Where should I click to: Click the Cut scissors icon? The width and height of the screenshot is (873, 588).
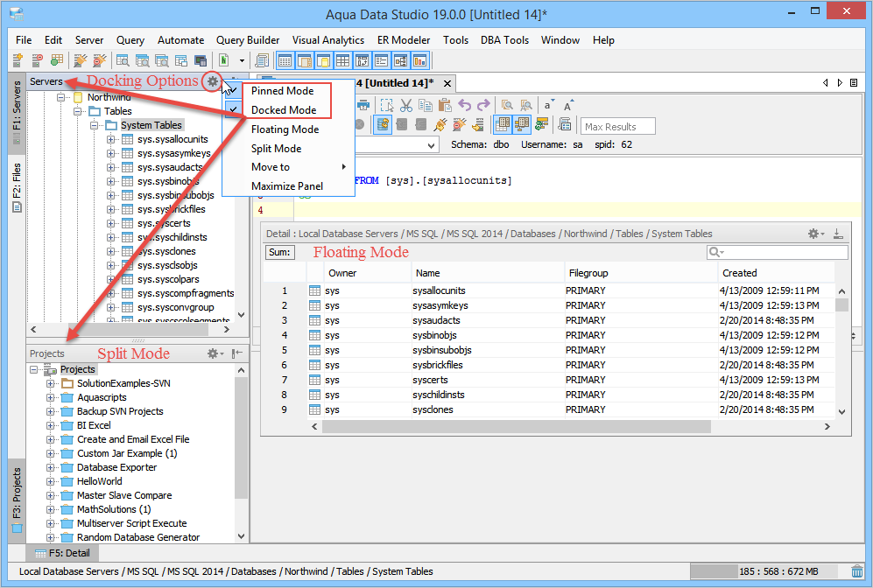point(406,105)
